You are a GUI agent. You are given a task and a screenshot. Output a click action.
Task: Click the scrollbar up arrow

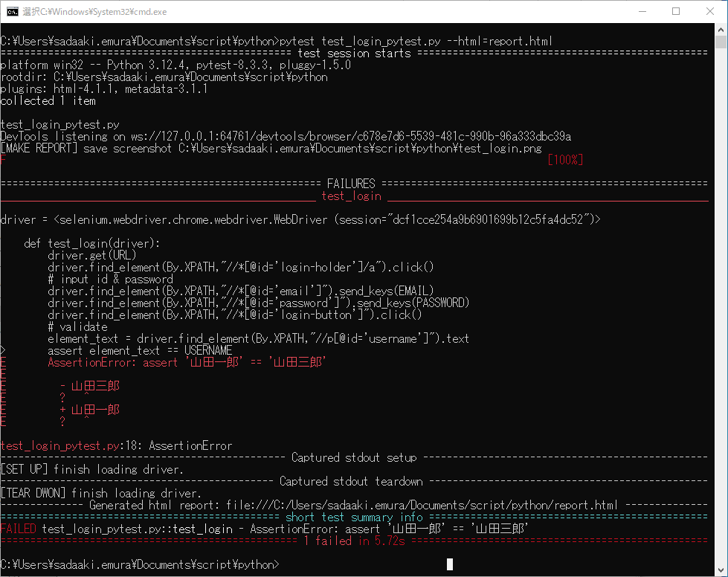[x=720, y=30]
